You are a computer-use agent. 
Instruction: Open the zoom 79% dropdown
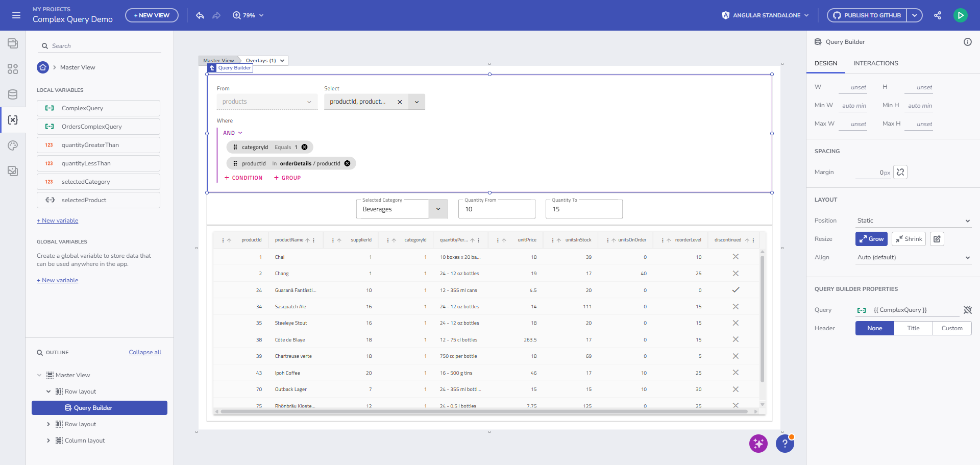coord(249,15)
